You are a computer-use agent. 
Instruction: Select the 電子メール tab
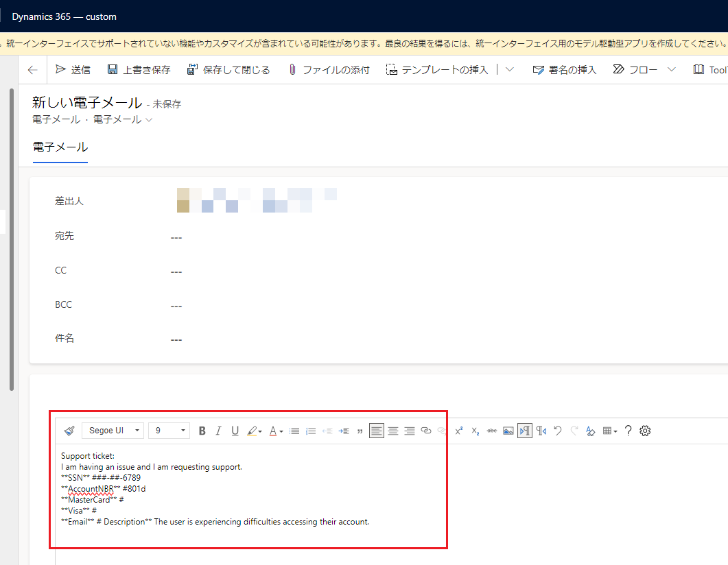click(60, 147)
